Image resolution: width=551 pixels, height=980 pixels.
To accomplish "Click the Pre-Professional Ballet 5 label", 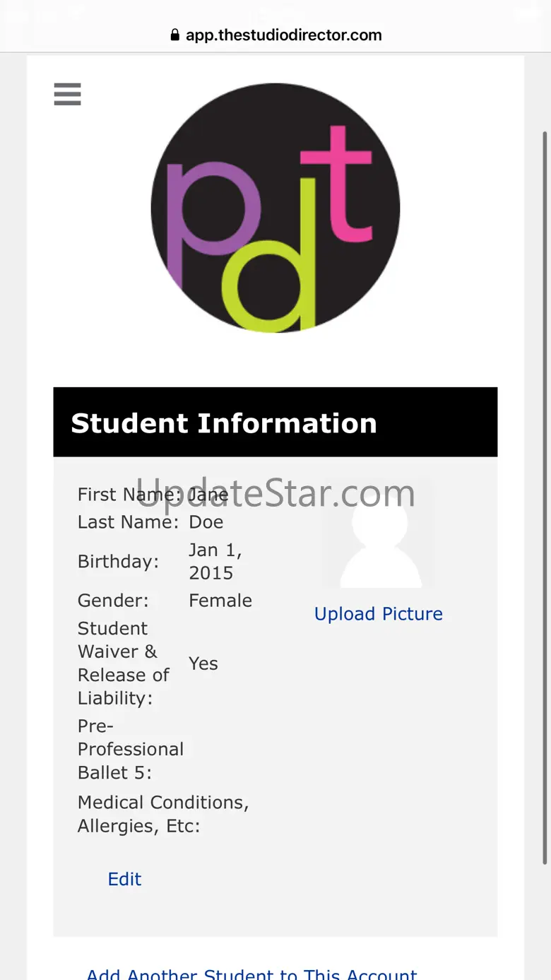I will 130,749.
